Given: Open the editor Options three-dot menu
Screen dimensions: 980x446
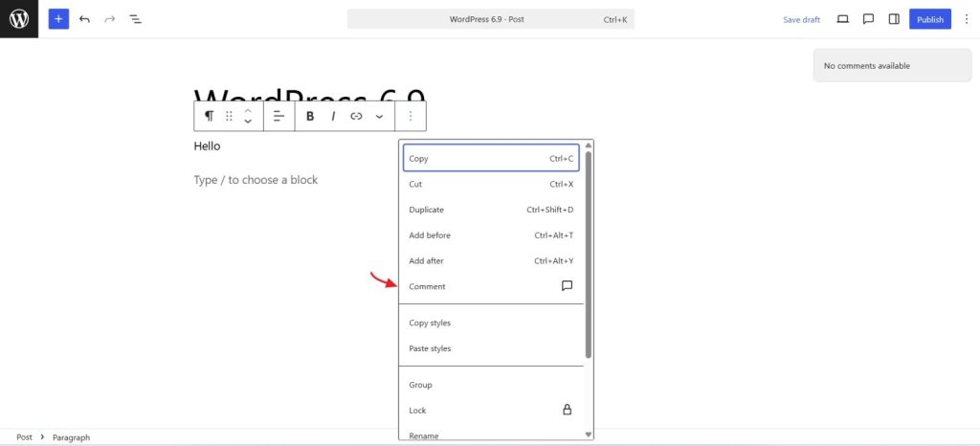Looking at the screenshot, I should point(967,19).
